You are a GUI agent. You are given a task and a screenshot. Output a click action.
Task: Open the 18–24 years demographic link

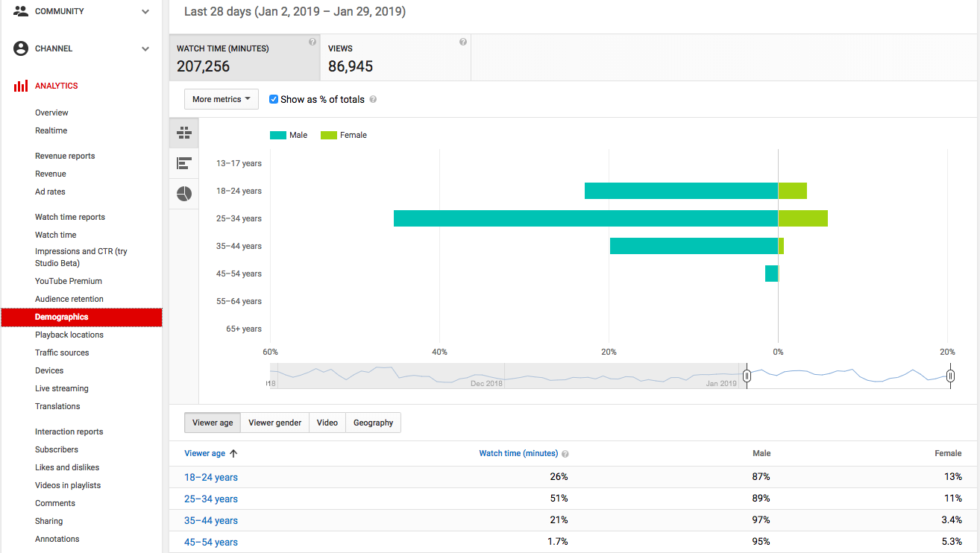(x=210, y=477)
